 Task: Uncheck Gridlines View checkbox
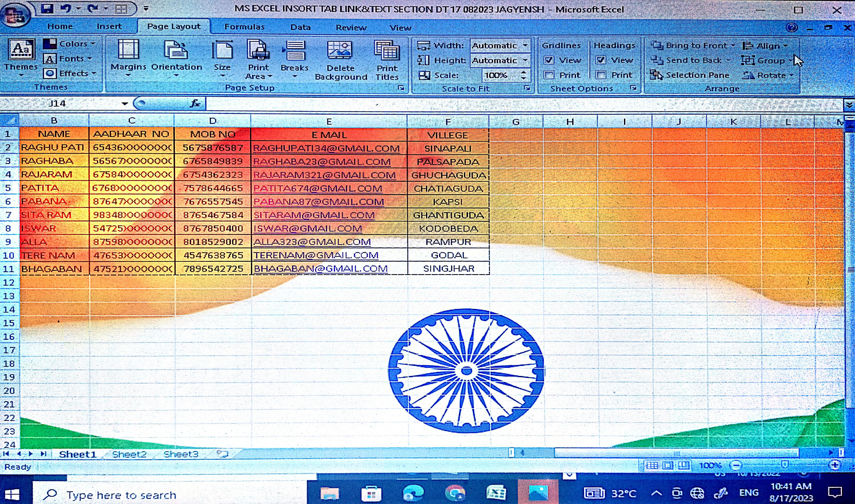click(549, 60)
